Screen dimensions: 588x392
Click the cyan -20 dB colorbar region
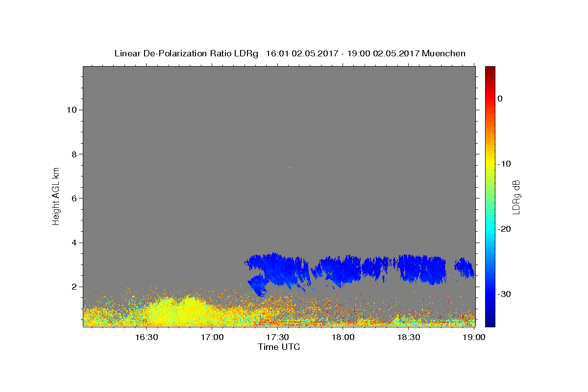490,229
